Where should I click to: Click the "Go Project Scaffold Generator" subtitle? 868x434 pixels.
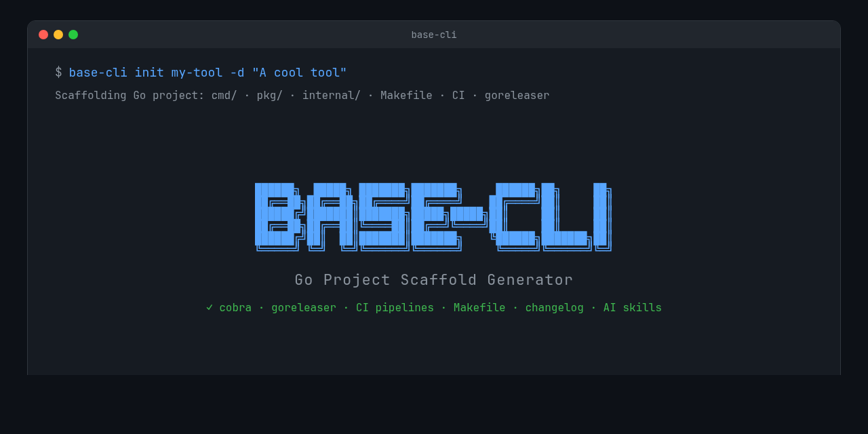pos(434,279)
